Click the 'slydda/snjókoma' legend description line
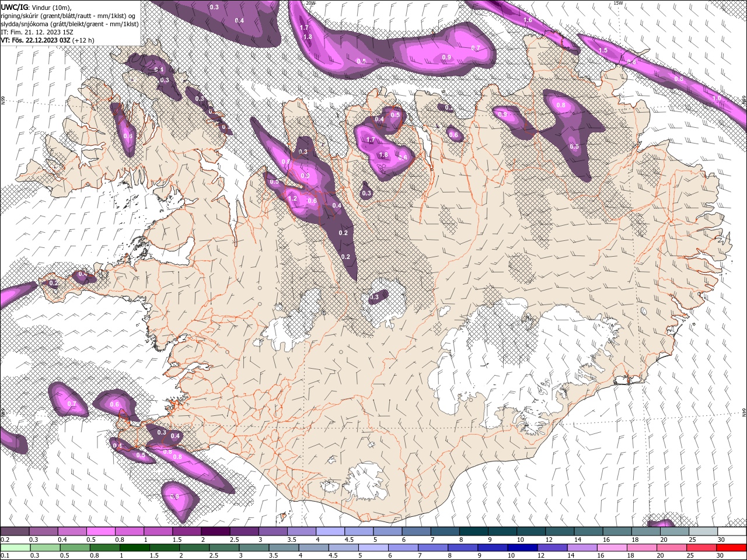Screen dimensions: 747x560 click(69, 23)
